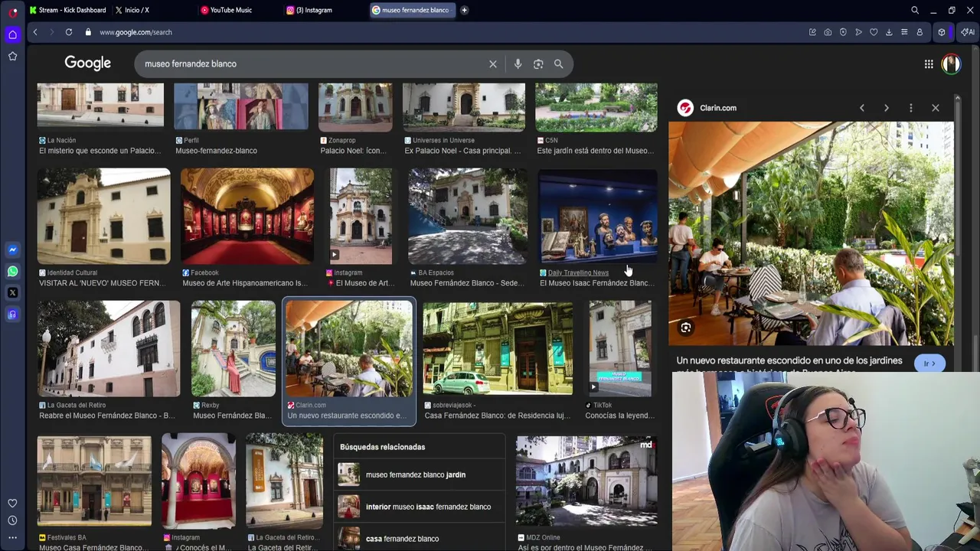Reload the current page

click(x=69, y=32)
